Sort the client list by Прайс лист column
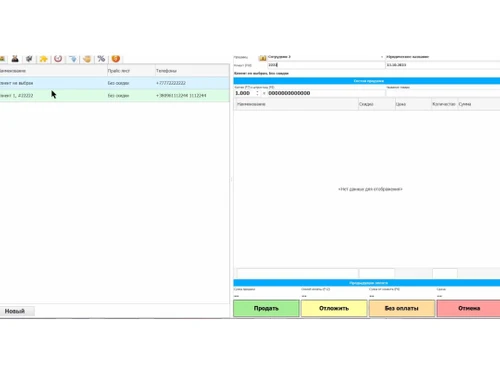This screenshot has height=375, width=500. point(131,71)
